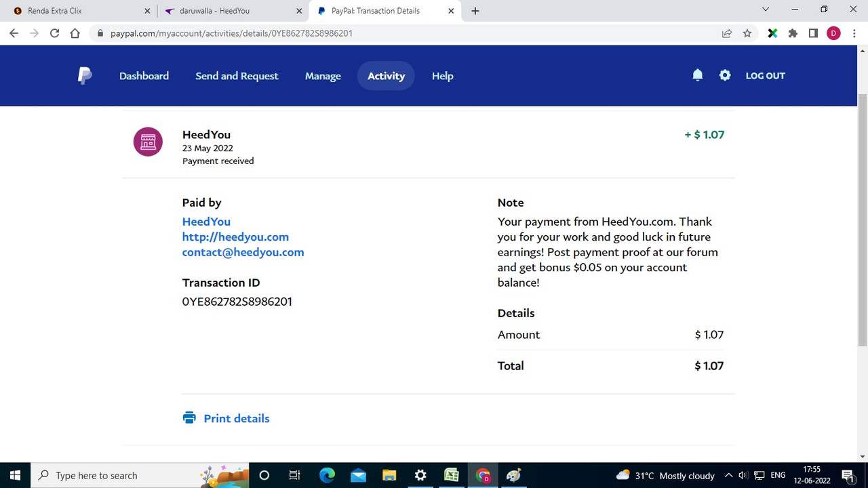Screen dimensions: 868x488
Task: Click the taskbar search box
Action: [140, 475]
